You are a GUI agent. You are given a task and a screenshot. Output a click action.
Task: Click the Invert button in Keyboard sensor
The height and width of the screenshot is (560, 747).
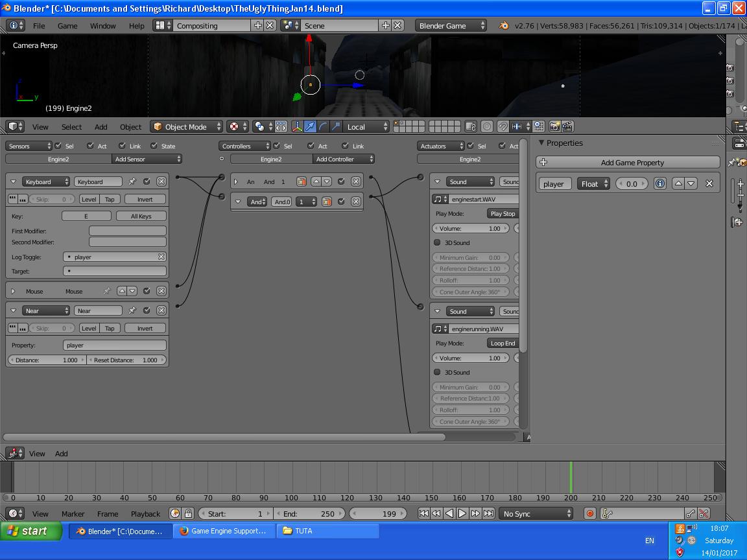[145, 199]
